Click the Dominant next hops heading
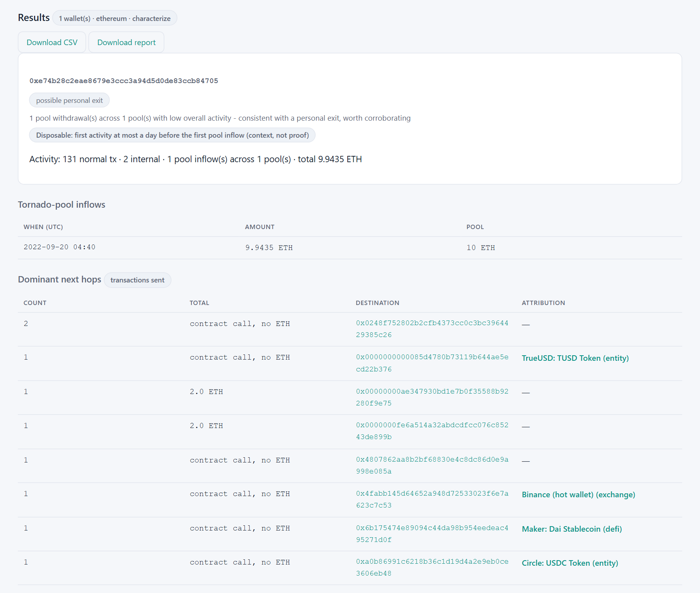700x593 pixels. point(59,279)
